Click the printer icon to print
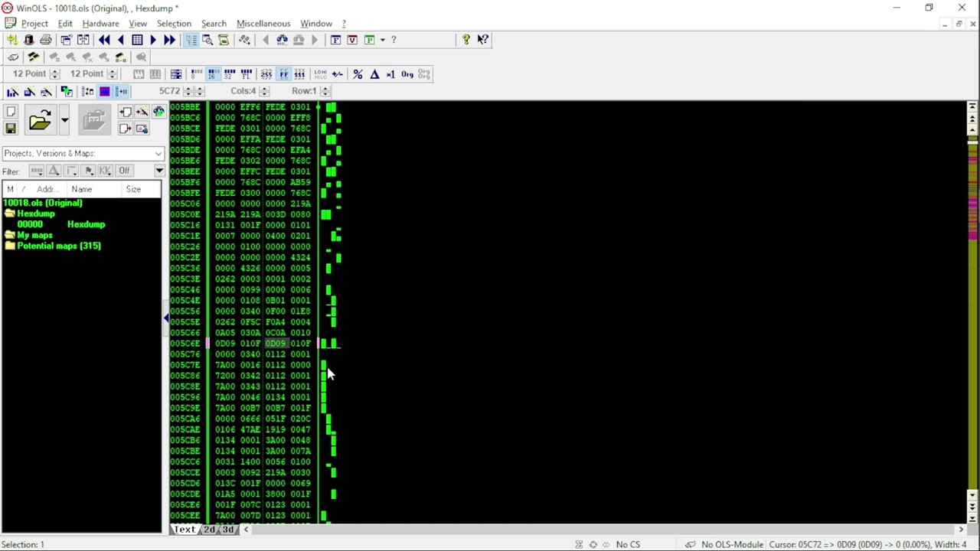This screenshot has height=551, width=980. click(45, 40)
